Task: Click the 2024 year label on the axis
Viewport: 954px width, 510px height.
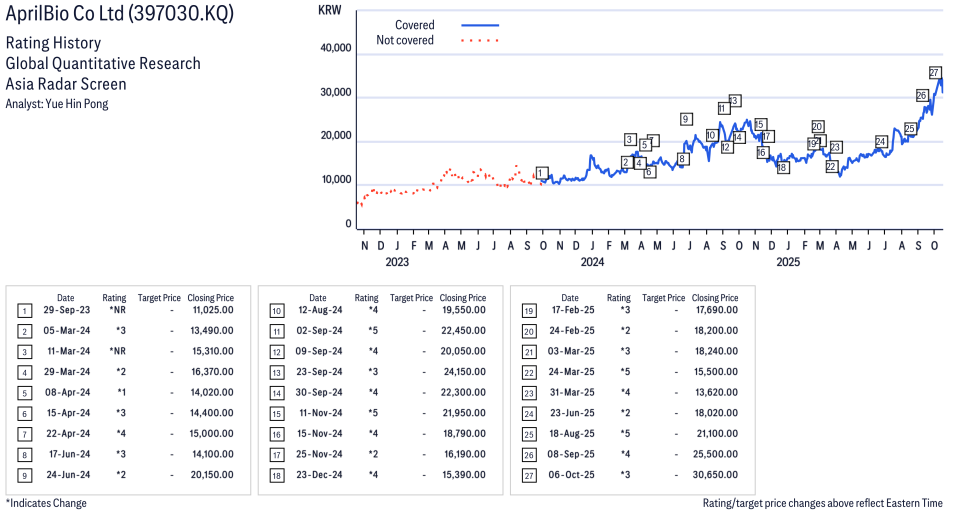Action: pos(592,263)
